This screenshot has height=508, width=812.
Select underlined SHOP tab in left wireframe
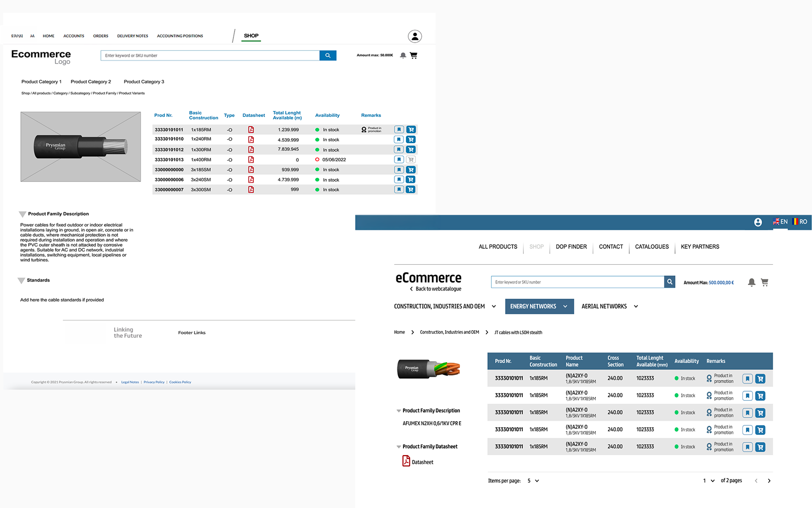[x=251, y=36]
